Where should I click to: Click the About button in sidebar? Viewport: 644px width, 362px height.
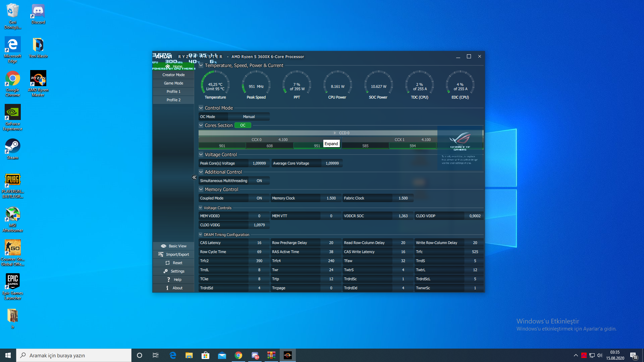(173, 288)
